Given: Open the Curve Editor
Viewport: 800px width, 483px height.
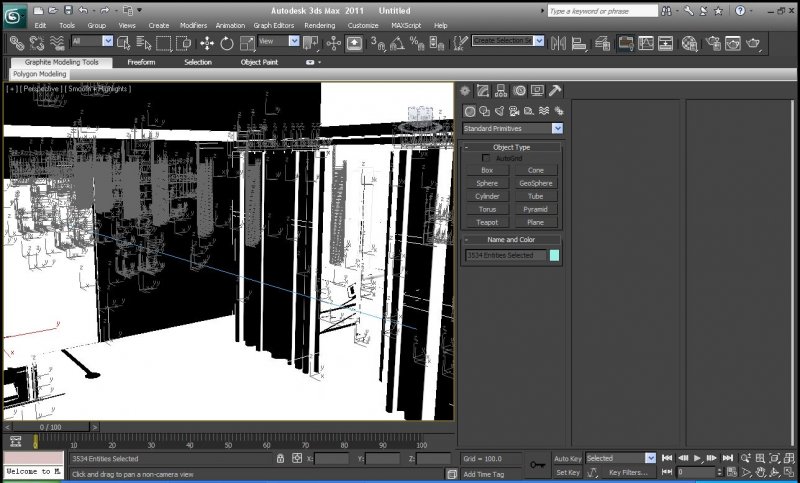Looking at the screenshot, I should click(x=645, y=43).
